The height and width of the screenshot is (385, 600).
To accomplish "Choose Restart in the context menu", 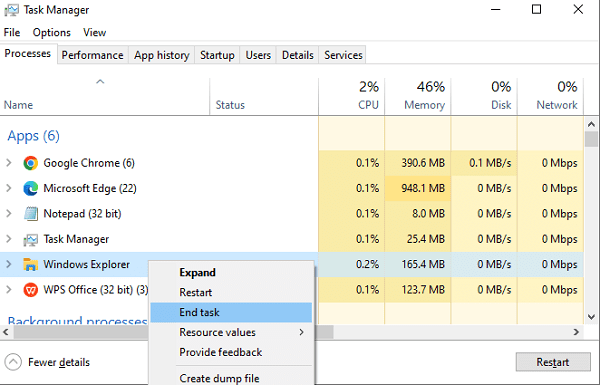I will (231, 292).
